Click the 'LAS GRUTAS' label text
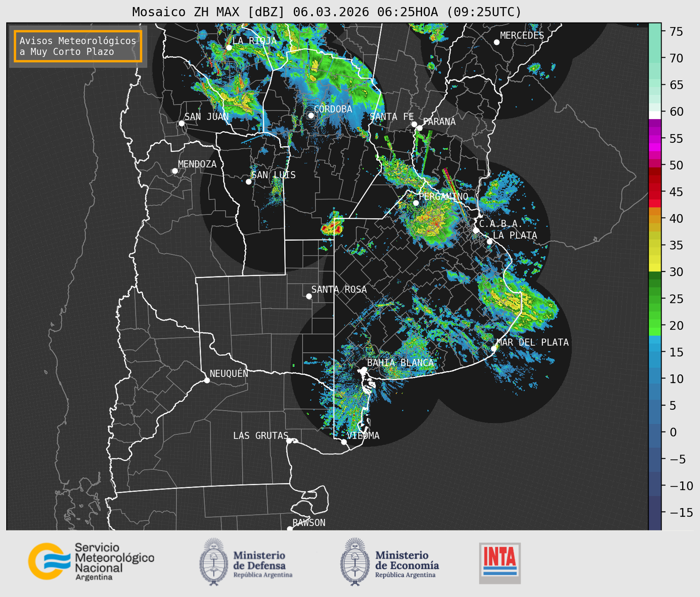 pos(261,436)
